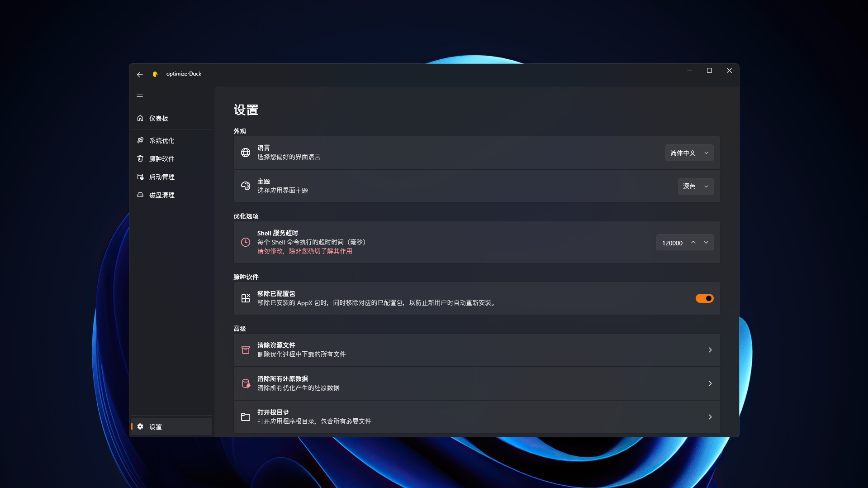
Task: Click the Shell 服务超时 clock icon
Action: click(x=246, y=242)
